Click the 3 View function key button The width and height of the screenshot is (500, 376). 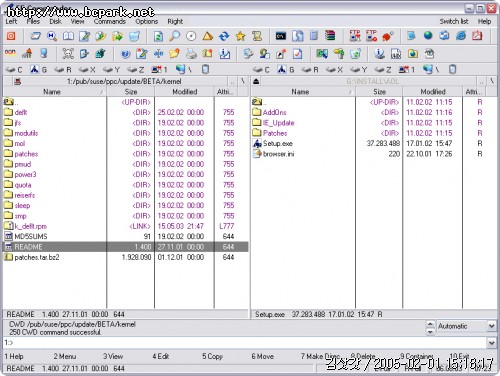coord(113,356)
